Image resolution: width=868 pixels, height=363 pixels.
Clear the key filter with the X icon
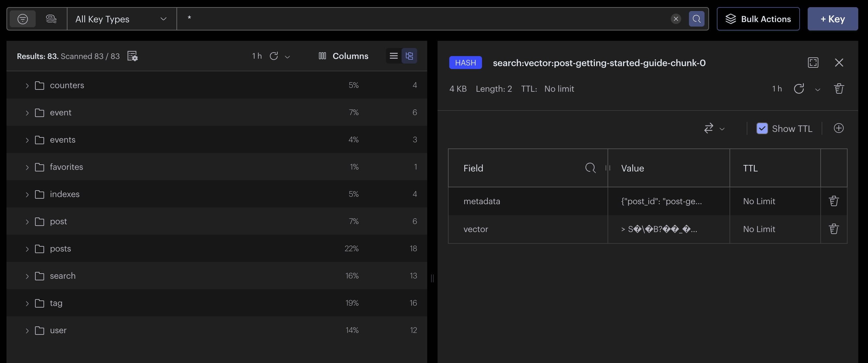point(676,19)
